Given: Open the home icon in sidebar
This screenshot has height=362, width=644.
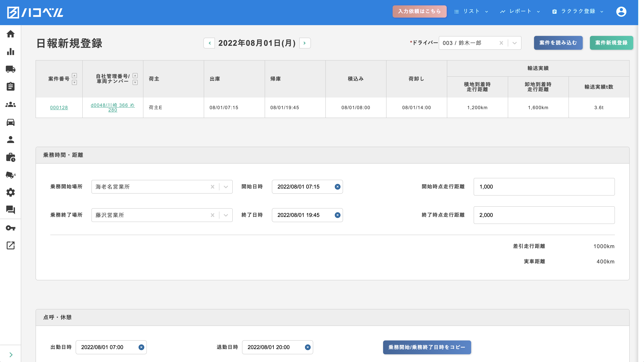Looking at the screenshot, I should (x=10, y=34).
